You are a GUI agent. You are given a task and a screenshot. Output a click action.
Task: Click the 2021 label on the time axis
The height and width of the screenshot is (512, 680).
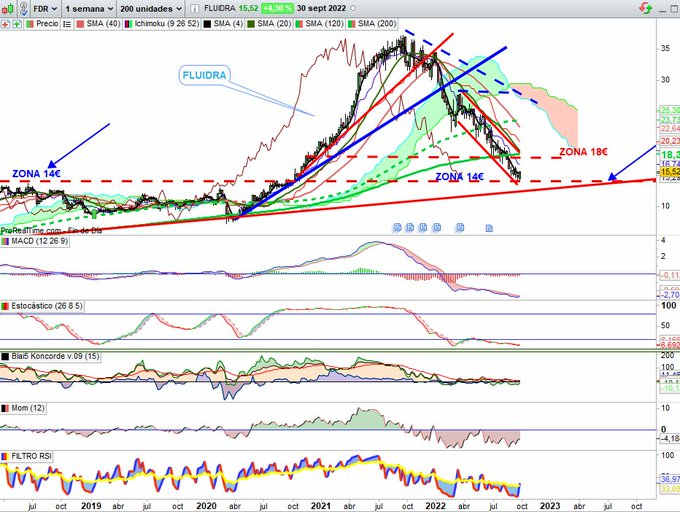click(321, 506)
